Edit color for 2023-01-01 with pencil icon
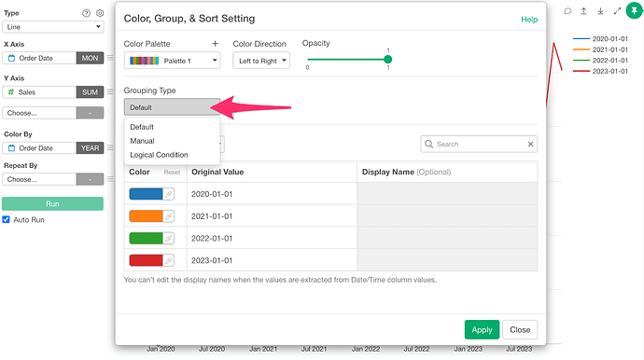The width and height of the screenshot is (644, 360). [168, 260]
